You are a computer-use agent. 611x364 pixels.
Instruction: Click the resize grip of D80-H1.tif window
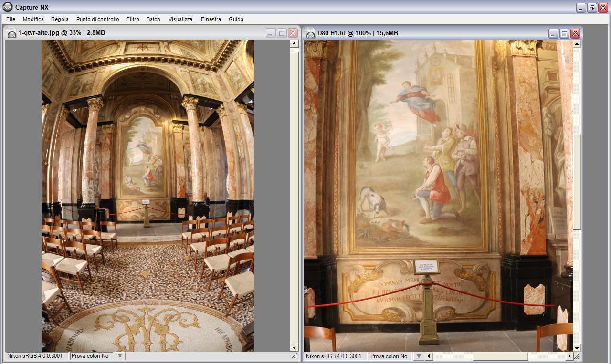(578, 356)
